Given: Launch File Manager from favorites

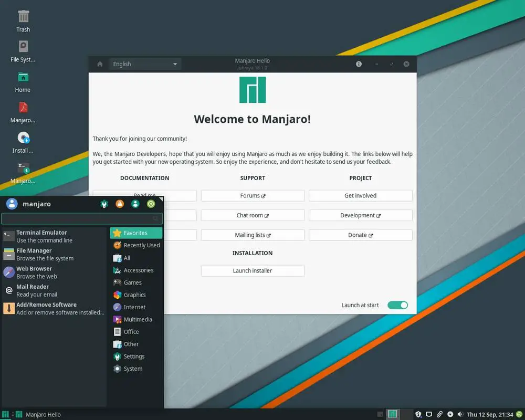Looking at the screenshot, I should 54,254.
